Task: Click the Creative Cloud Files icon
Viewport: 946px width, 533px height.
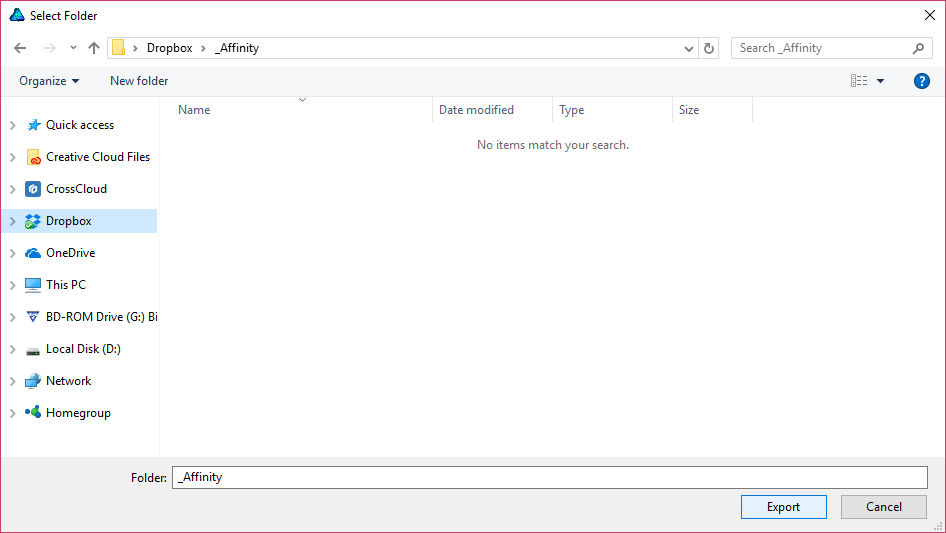Action: pos(33,157)
